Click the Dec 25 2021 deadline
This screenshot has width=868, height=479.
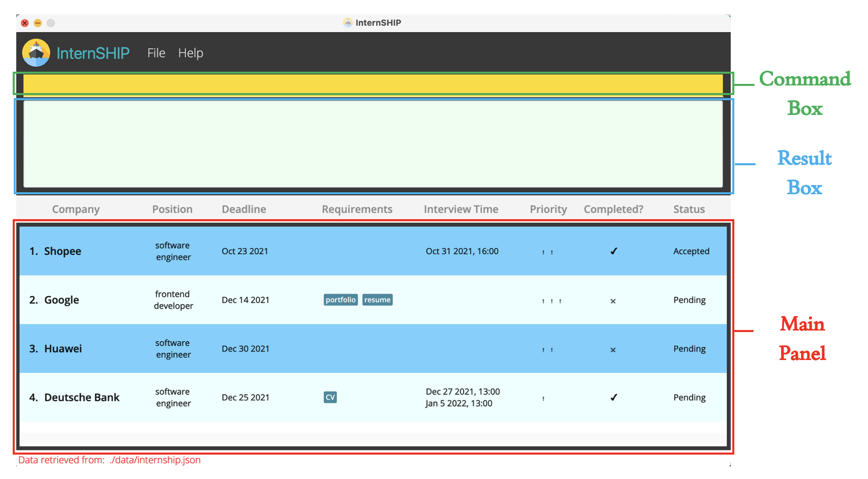[x=245, y=398]
